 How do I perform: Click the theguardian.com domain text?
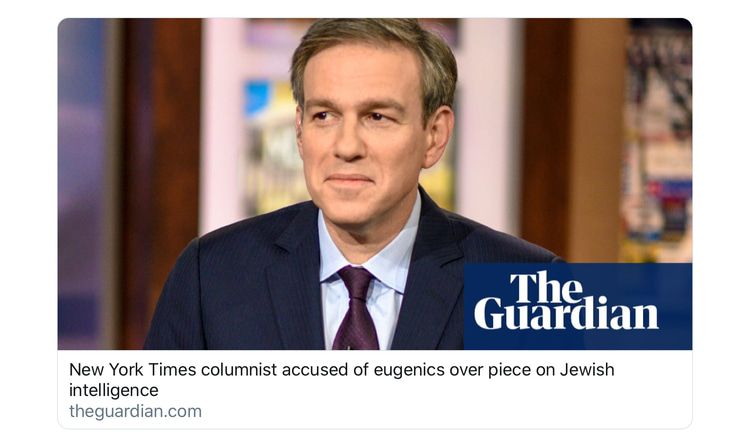(135, 411)
